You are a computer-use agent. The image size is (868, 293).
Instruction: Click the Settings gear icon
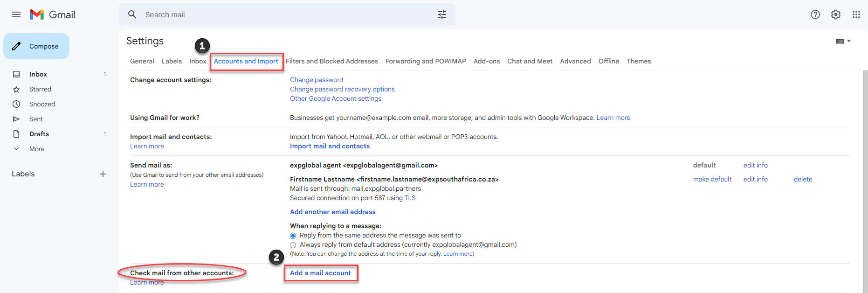(835, 14)
